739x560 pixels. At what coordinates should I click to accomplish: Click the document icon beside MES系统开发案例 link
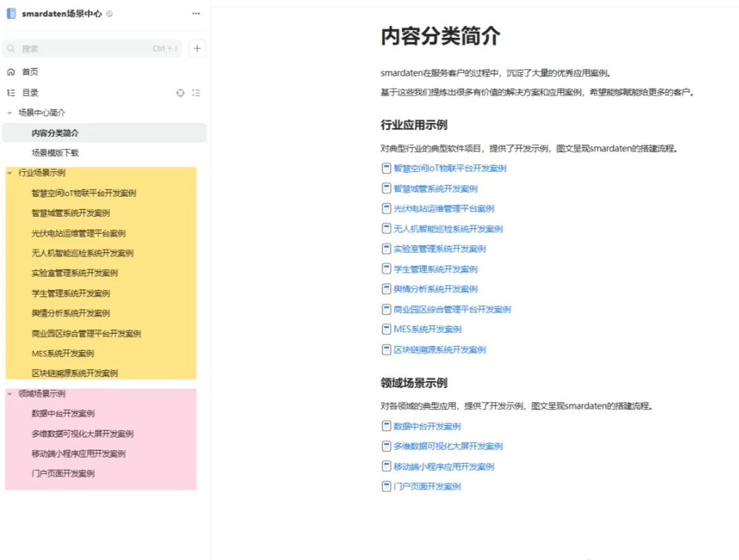pyautogui.click(x=386, y=329)
